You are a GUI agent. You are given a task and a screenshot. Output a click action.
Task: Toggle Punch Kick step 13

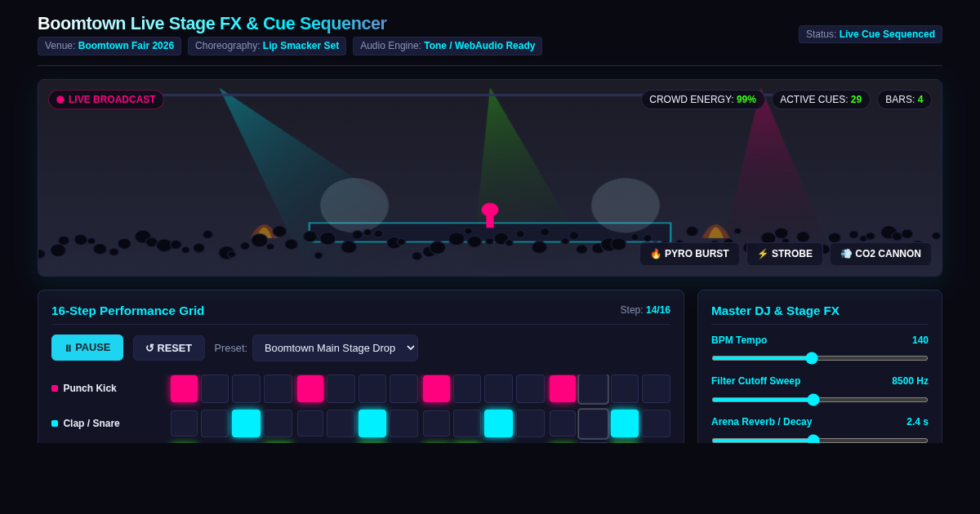tap(563, 388)
